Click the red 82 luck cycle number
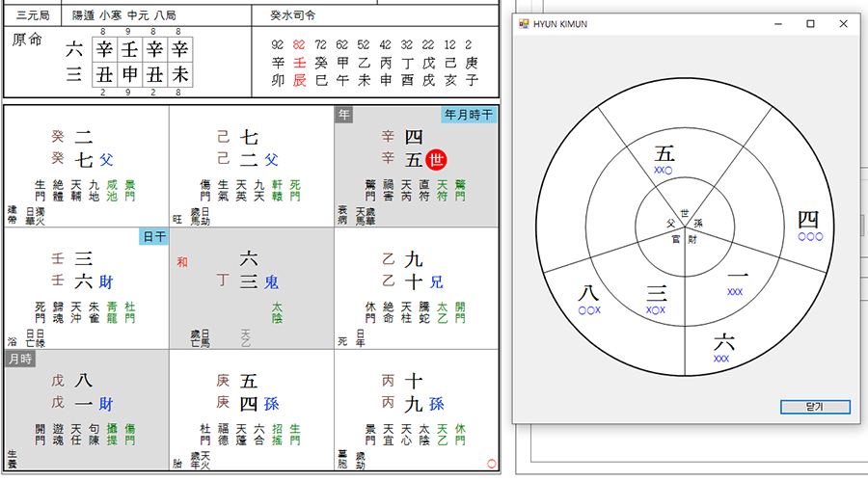 (x=299, y=45)
